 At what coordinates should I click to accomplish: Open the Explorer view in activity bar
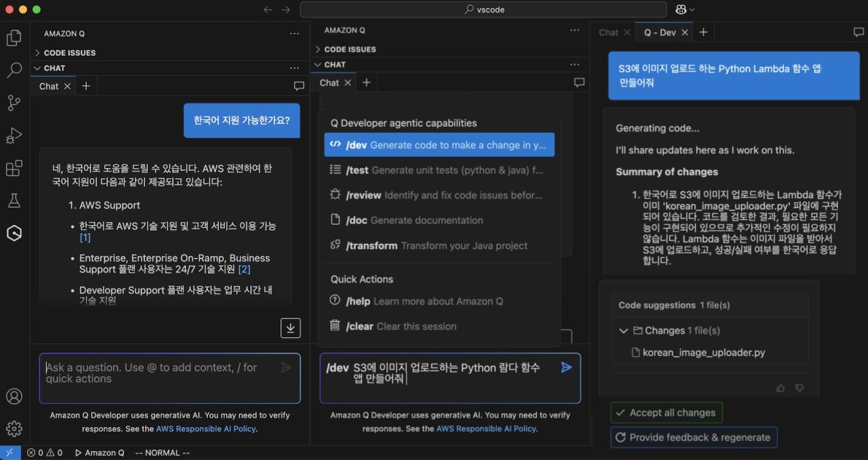(14, 38)
